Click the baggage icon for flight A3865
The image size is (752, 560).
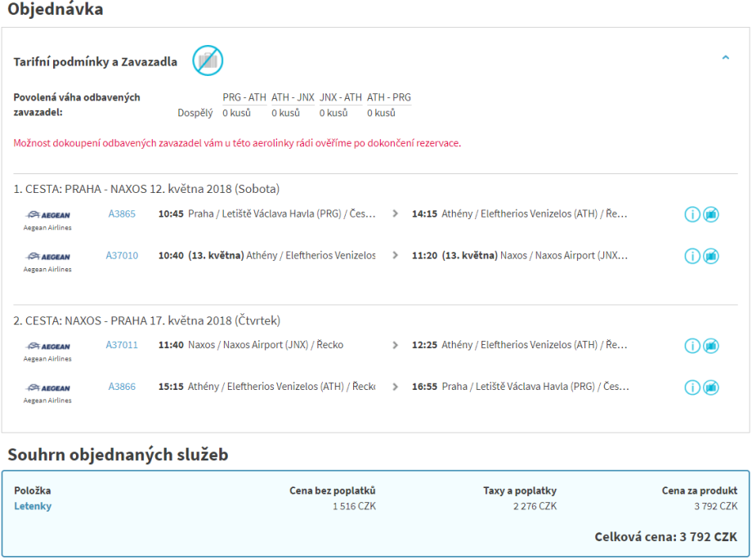[711, 214]
